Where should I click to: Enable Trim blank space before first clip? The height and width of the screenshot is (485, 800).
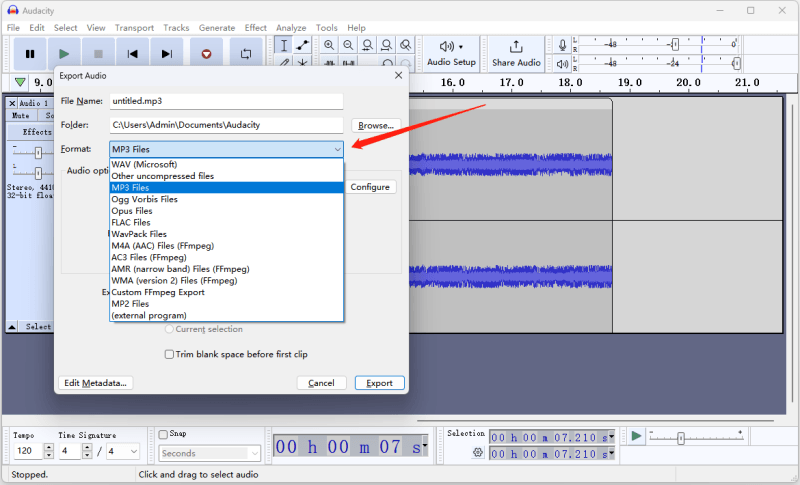(169, 354)
